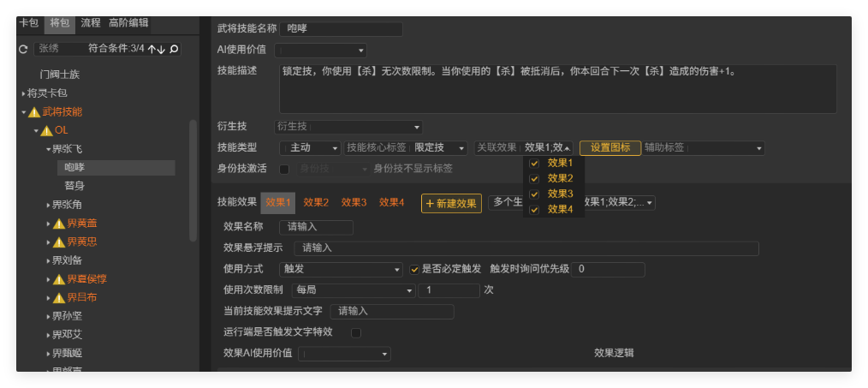Click warning icon beside 界黄盖
Viewport: 868px width, 388px height.
59,224
